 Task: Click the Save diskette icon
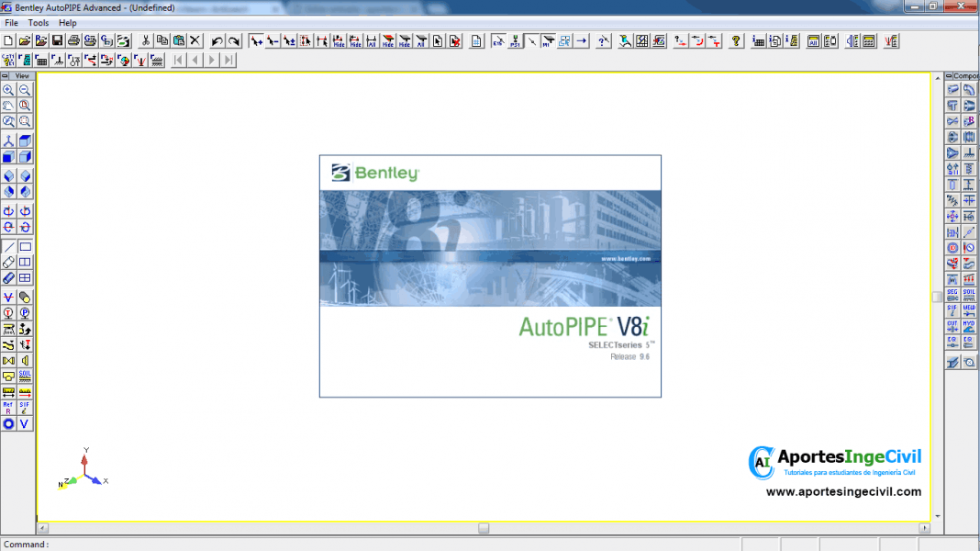point(57,41)
